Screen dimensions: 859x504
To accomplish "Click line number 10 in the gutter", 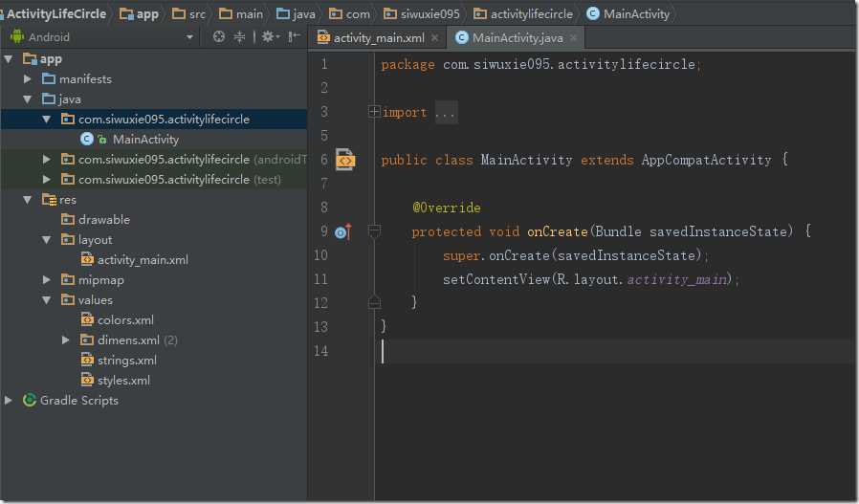I will (320, 255).
